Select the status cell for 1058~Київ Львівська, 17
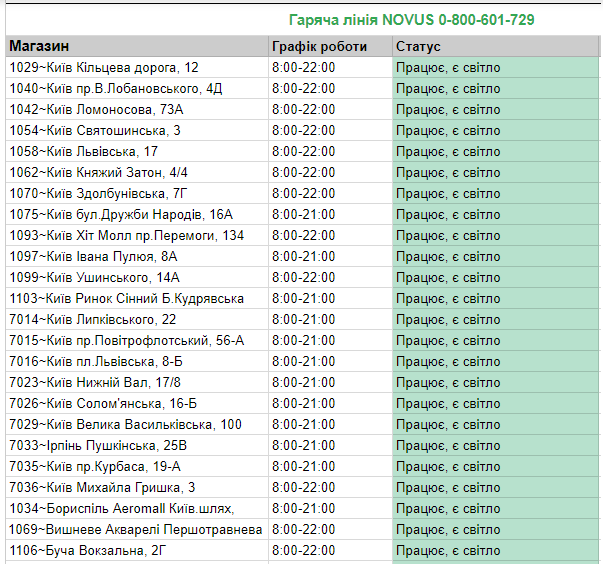Image resolution: width=603 pixels, height=564 pixels. pos(495,152)
